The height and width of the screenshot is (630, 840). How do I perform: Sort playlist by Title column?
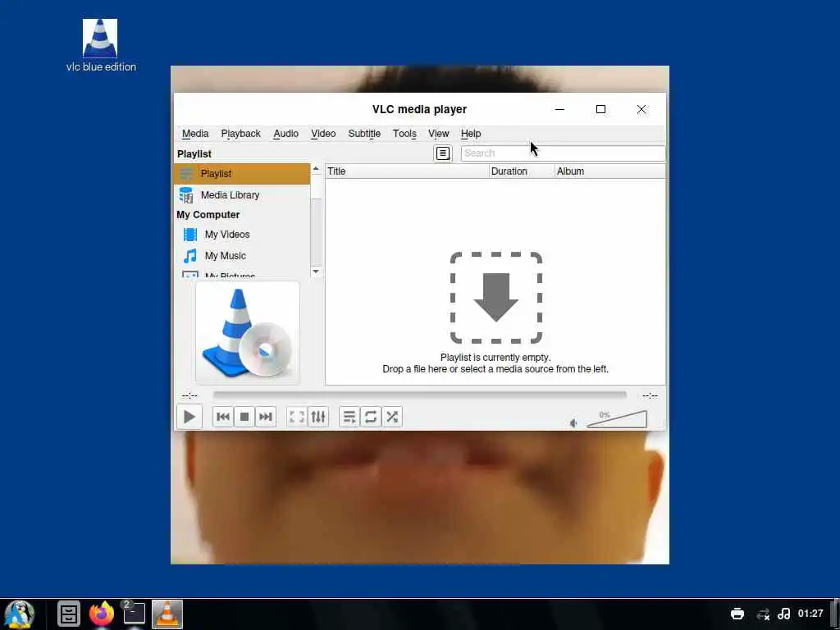[x=407, y=171]
